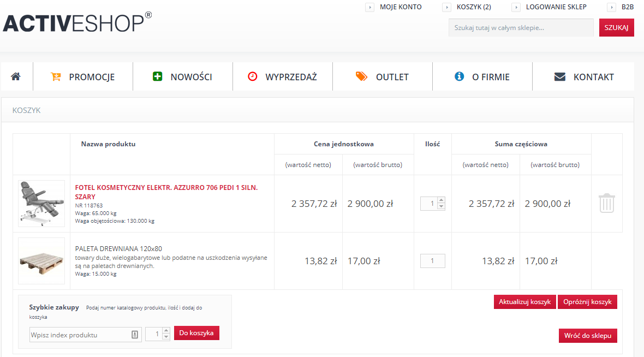Decrease quantity of the Azzurro chair
The image size is (644, 357).
click(441, 207)
